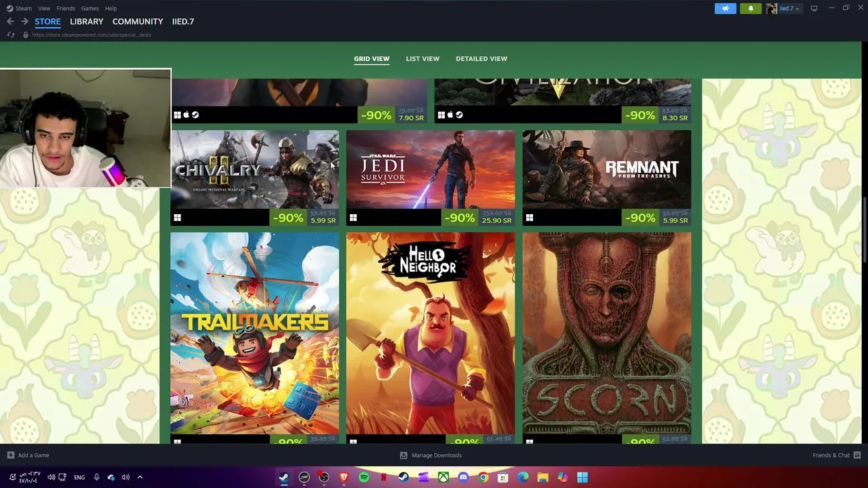The height and width of the screenshot is (488, 868).
Task: Click the Manage Downloads icon
Action: [x=403, y=455]
